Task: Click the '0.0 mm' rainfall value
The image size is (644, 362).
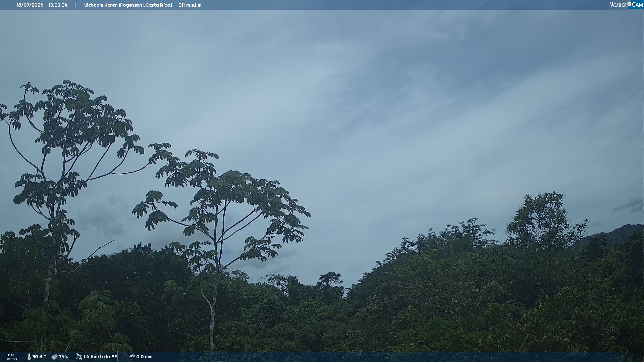Action: tap(144, 357)
